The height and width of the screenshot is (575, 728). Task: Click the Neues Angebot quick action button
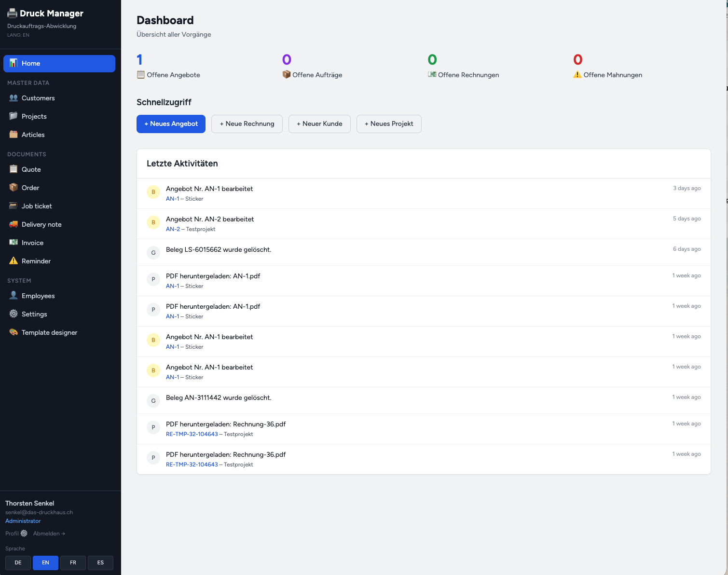coord(171,124)
